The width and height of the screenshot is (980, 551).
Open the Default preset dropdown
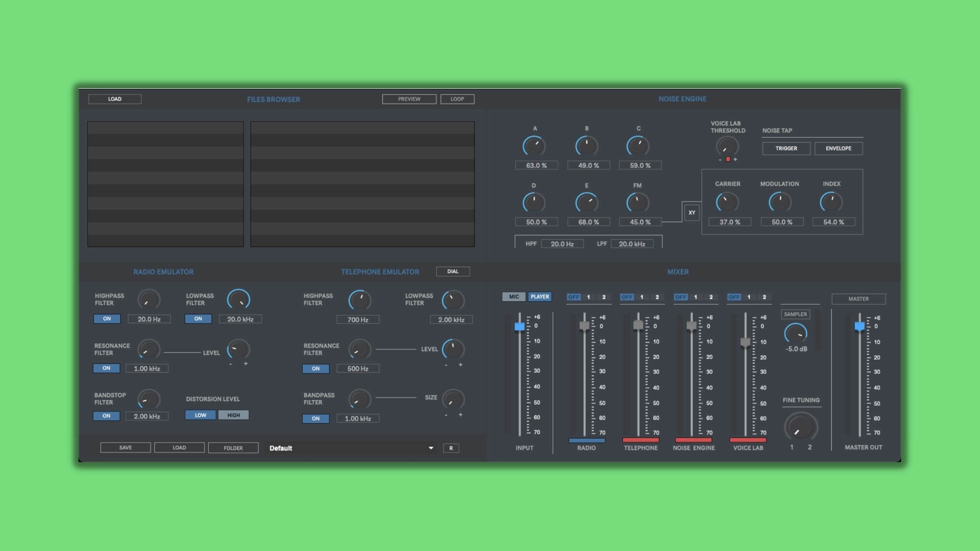352,448
